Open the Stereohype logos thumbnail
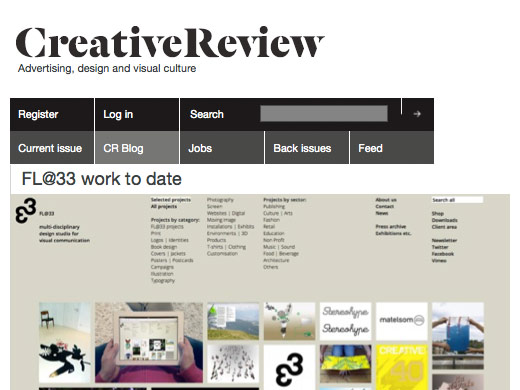Screen dimensions: 520x390 click(x=345, y=321)
